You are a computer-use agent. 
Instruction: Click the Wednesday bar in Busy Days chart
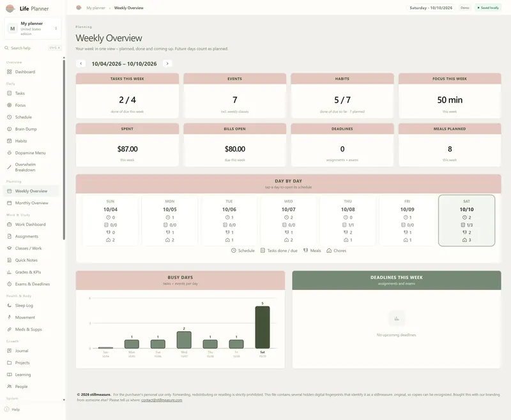(184, 340)
